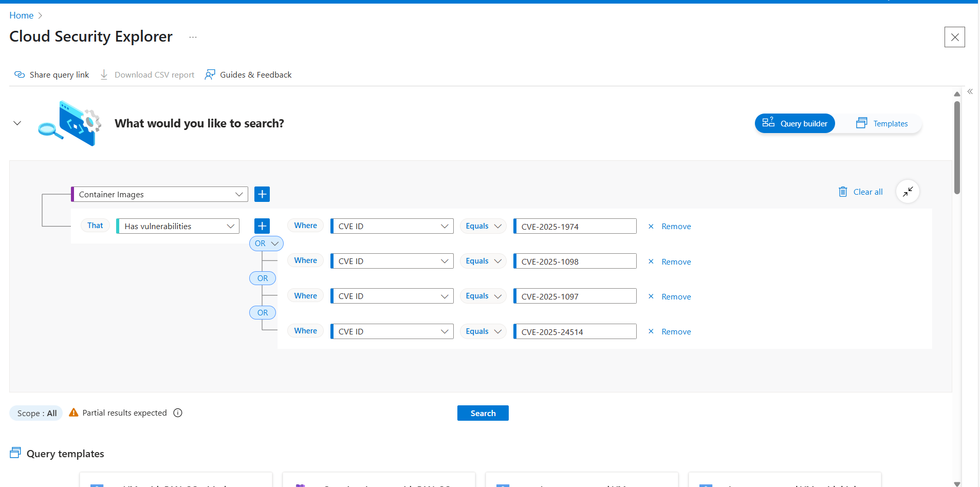Click the scrollbar down arrow
This screenshot has height=487, width=980.
(x=957, y=483)
